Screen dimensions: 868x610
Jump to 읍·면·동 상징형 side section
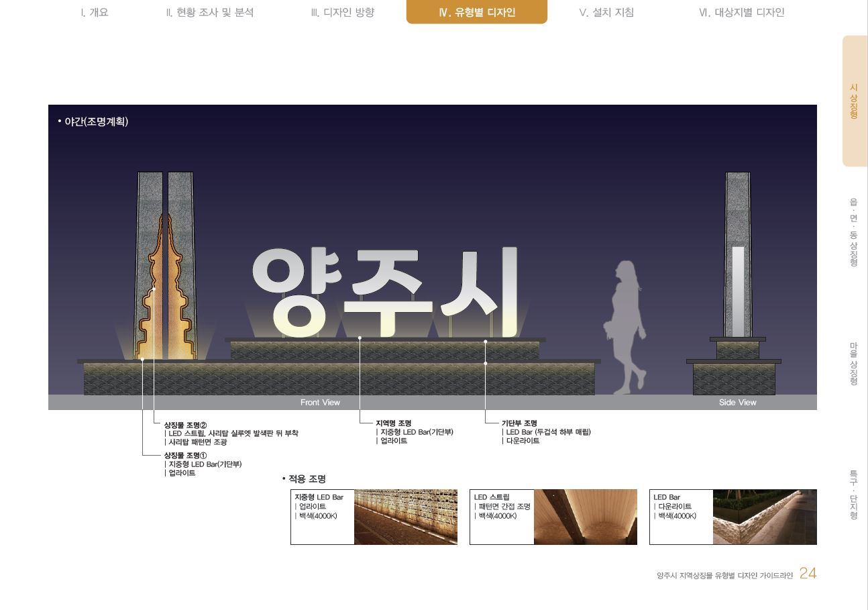854,232
